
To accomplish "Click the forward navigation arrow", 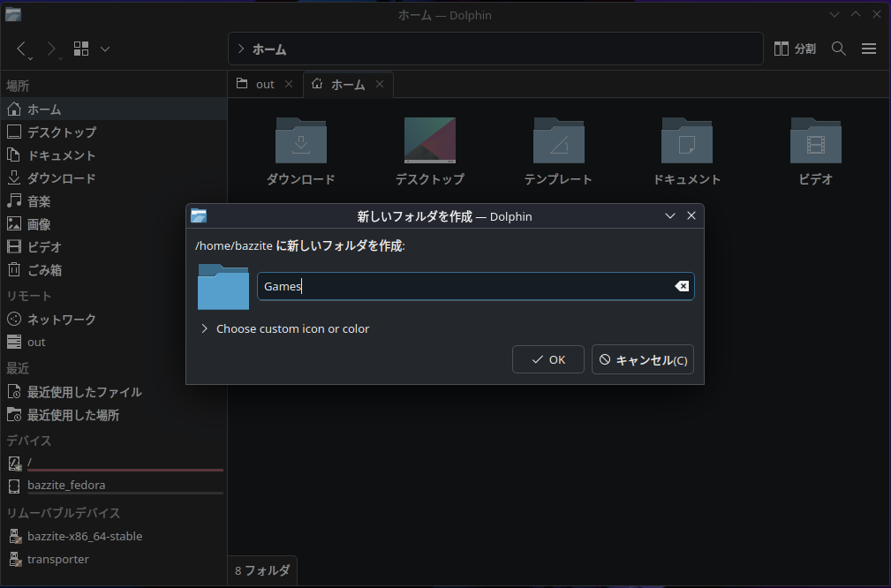I will pos(51,49).
